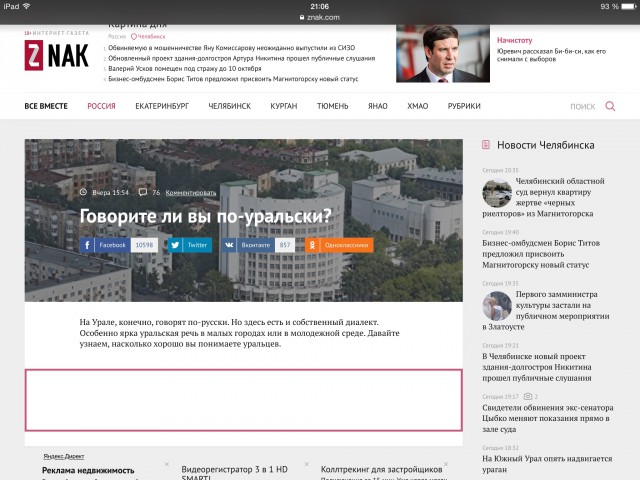Click the search magnifier icon

tap(610, 106)
